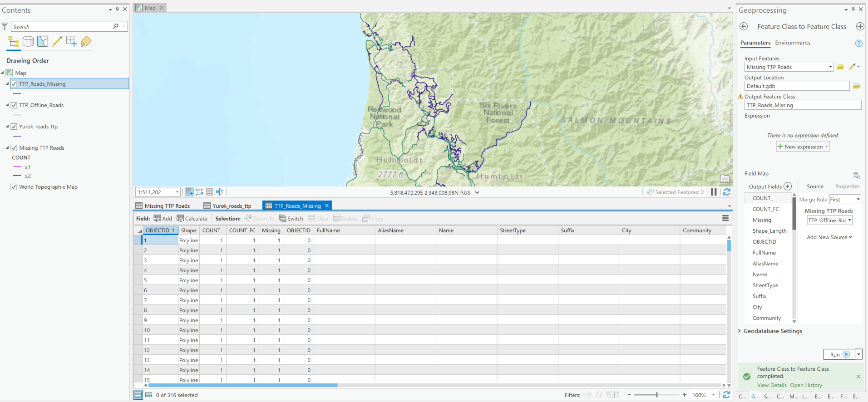The height and width of the screenshot is (402, 868).
Task: Toggle visibility of TTP_Offline_Roads layer
Action: (x=14, y=105)
